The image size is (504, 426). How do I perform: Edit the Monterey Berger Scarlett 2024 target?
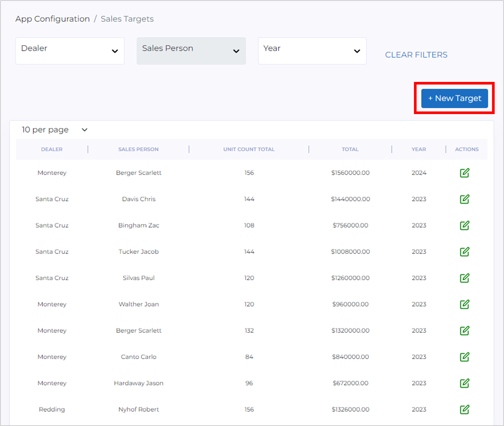[464, 173]
